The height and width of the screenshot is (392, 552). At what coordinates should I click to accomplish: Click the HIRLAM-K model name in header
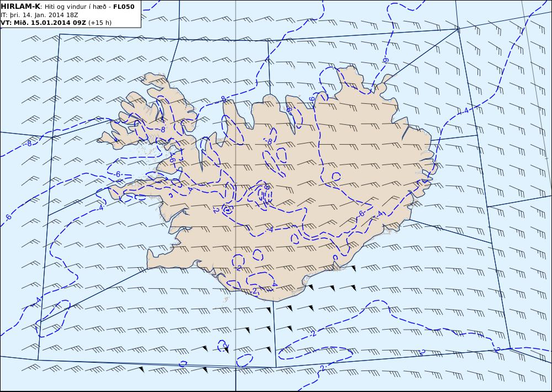tap(21, 7)
